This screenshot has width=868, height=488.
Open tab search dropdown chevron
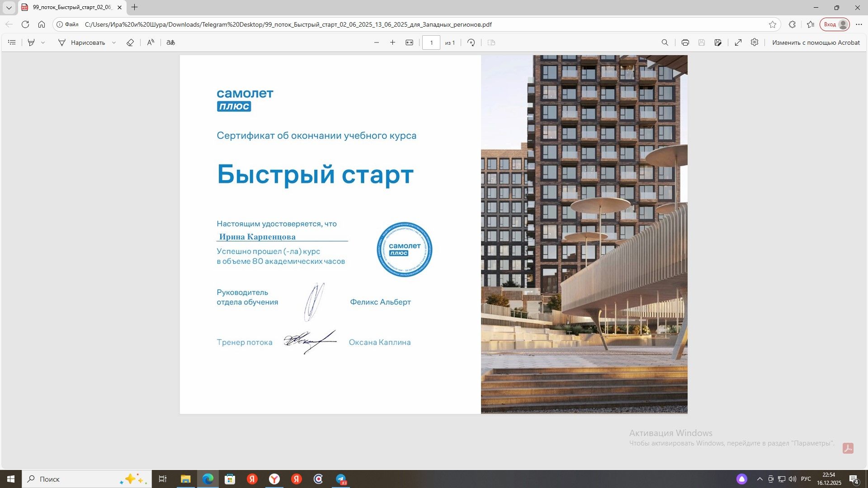[x=9, y=7]
